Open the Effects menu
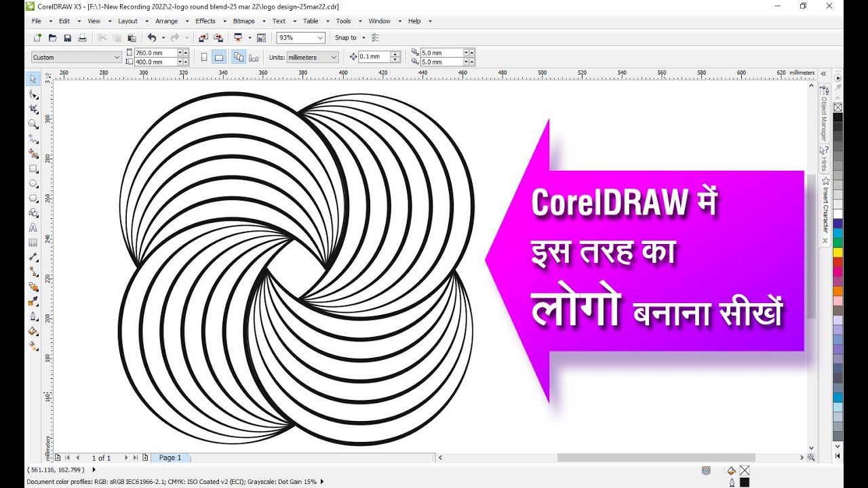Viewport: 868px width, 488px height. pyautogui.click(x=205, y=21)
